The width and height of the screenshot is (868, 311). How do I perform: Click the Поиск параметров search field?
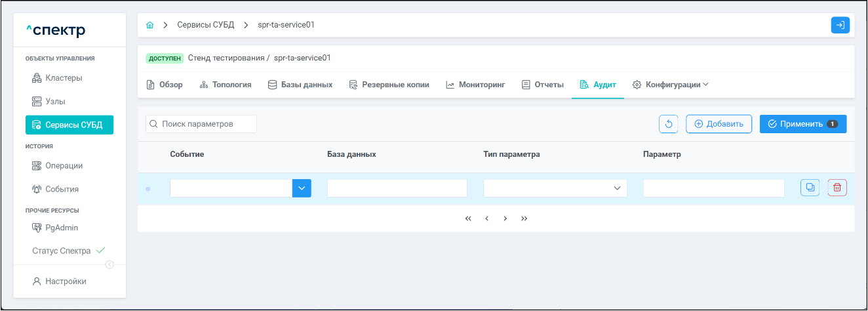(201, 124)
